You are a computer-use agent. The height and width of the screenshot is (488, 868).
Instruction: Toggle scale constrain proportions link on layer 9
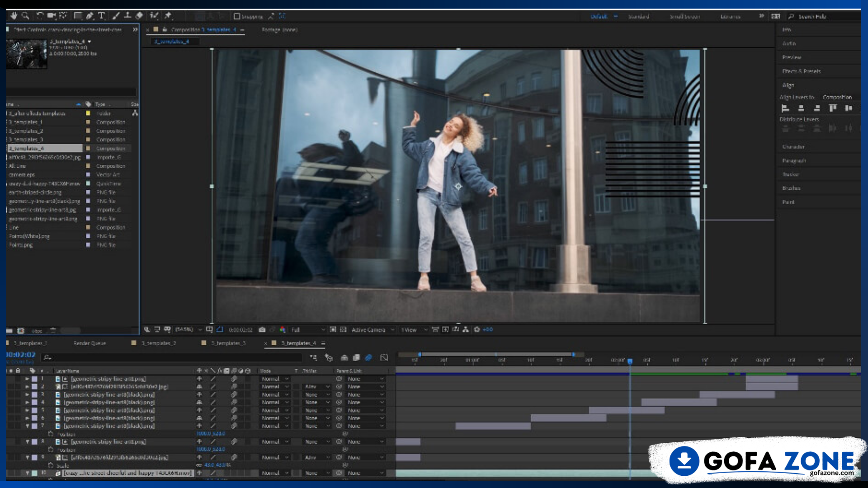click(199, 465)
